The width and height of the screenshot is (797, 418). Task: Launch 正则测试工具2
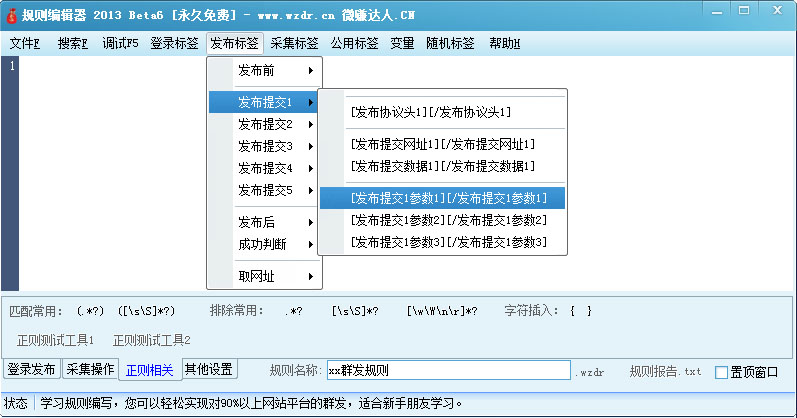tap(151, 340)
